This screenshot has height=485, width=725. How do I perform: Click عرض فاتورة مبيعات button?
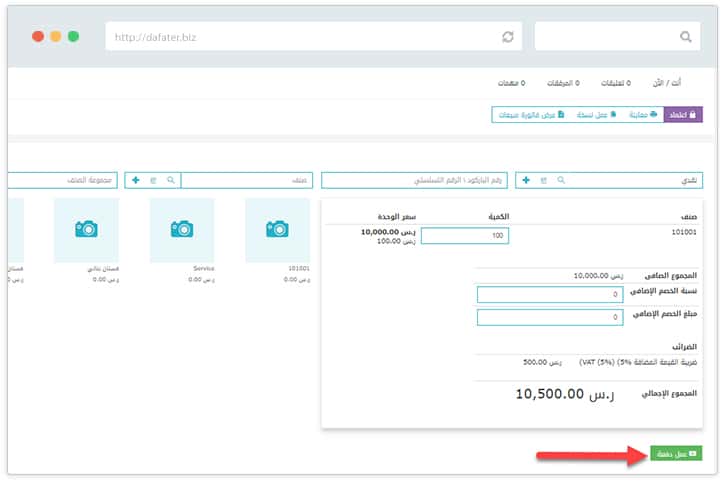tap(532, 115)
